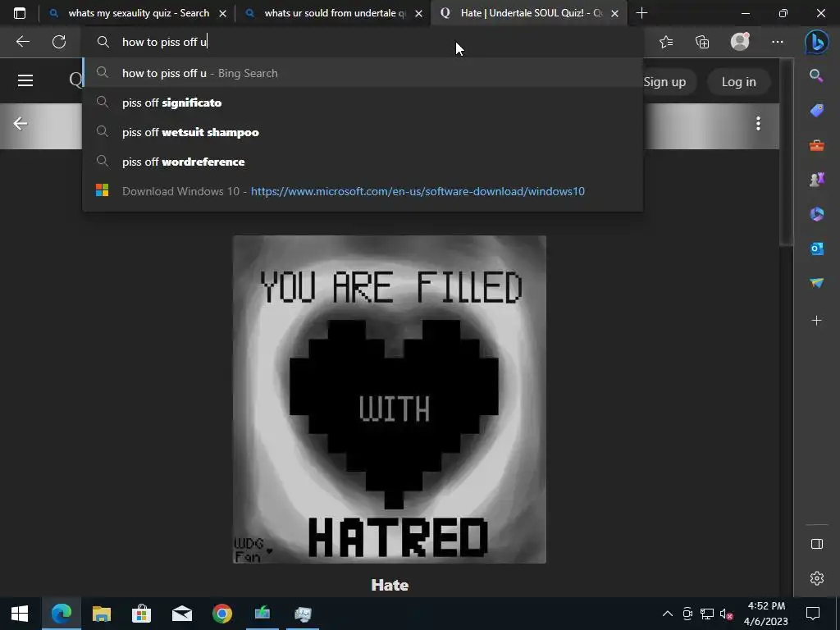Open Microsoft Store from taskbar
The image size is (840, 630).
(x=141, y=614)
